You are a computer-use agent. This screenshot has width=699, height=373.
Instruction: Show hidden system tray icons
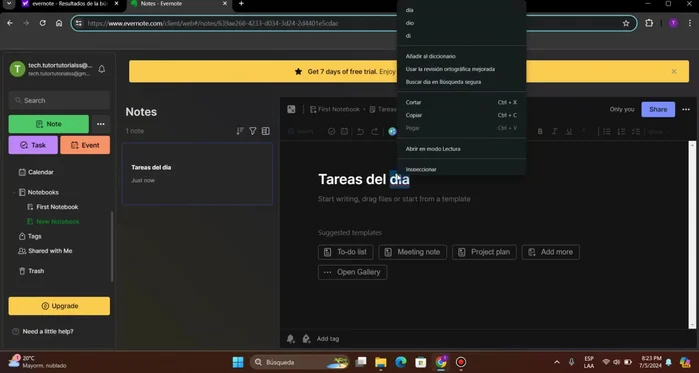[x=556, y=362]
